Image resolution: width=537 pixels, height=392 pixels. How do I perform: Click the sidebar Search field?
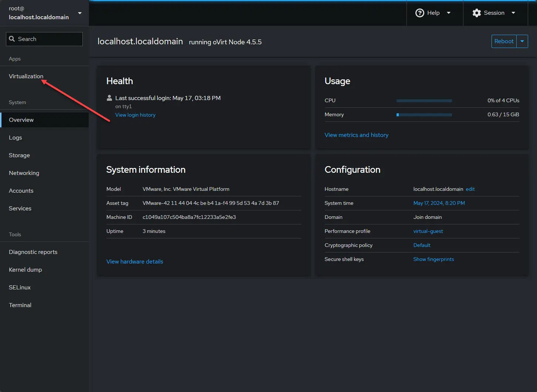[48, 39]
